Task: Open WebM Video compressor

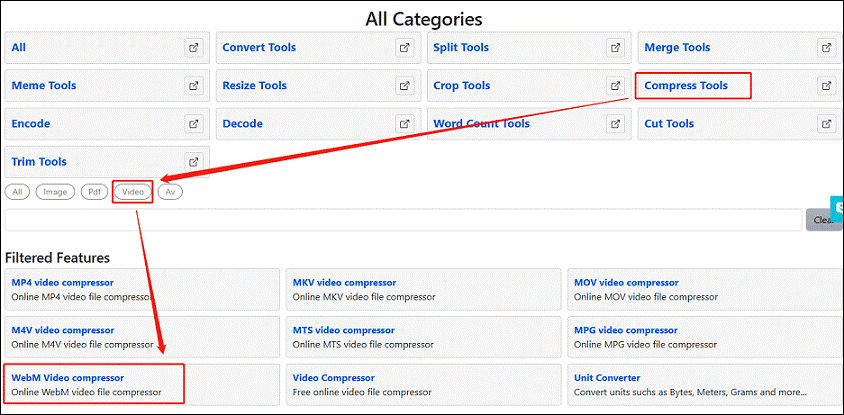Action: [x=67, y=378]
